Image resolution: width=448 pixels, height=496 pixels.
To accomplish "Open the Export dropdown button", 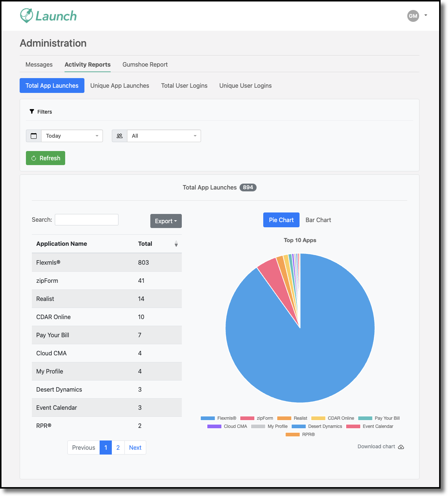I will coord(166,221).
